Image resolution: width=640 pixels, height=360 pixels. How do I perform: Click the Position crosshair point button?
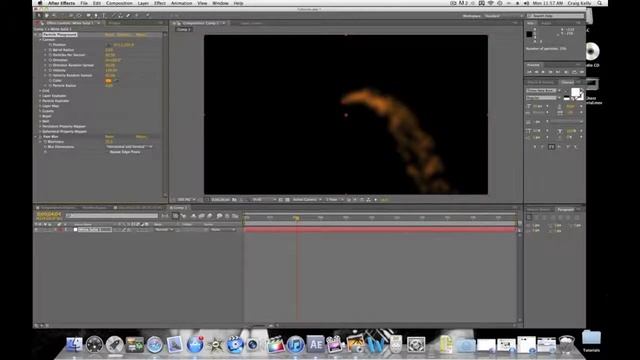tap(108, 44)
